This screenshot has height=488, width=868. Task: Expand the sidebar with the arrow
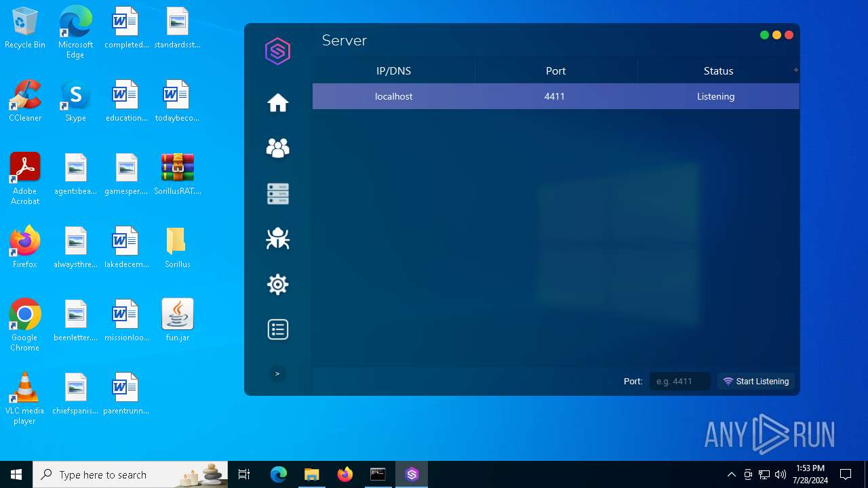277,373
